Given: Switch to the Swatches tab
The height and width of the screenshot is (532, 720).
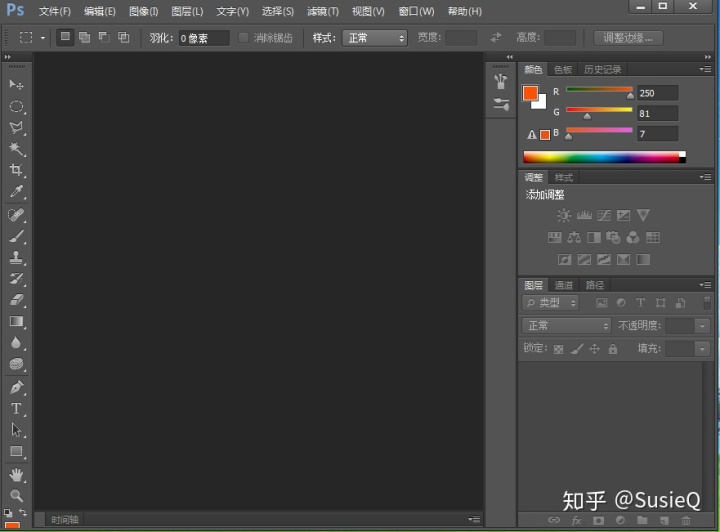Looking at the screenshot, I should [x=562, y=69].
